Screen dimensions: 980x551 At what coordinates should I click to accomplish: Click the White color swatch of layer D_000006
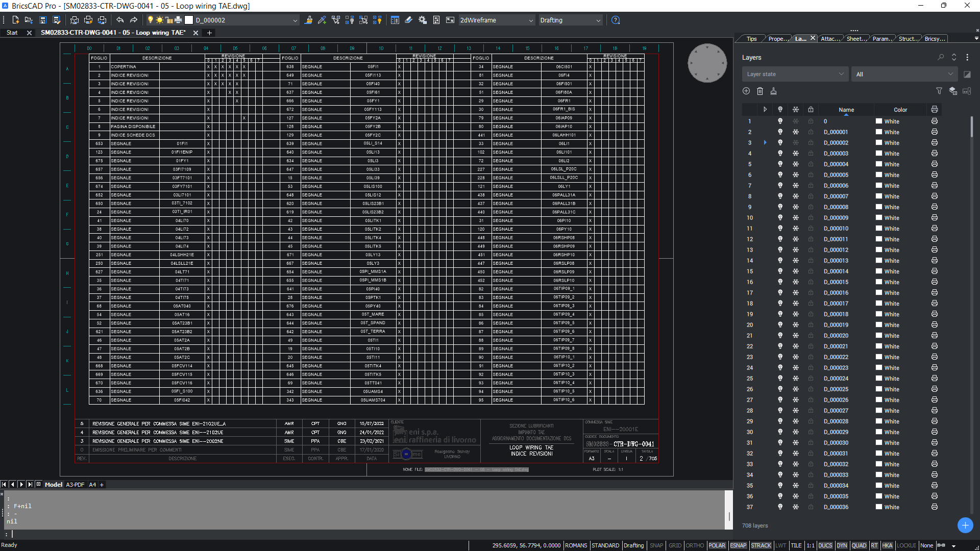pyautogui.click(x=879, y=186)
